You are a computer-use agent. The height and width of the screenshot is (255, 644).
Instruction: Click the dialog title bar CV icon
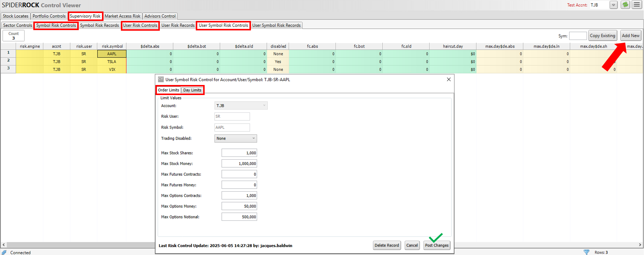coord(161,79)
